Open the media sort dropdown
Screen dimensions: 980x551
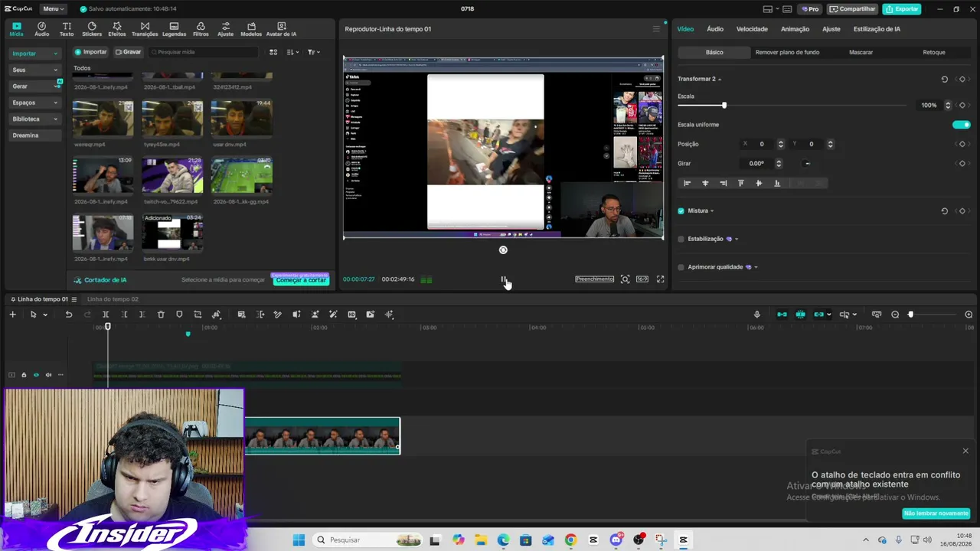[x=292, y=52]
